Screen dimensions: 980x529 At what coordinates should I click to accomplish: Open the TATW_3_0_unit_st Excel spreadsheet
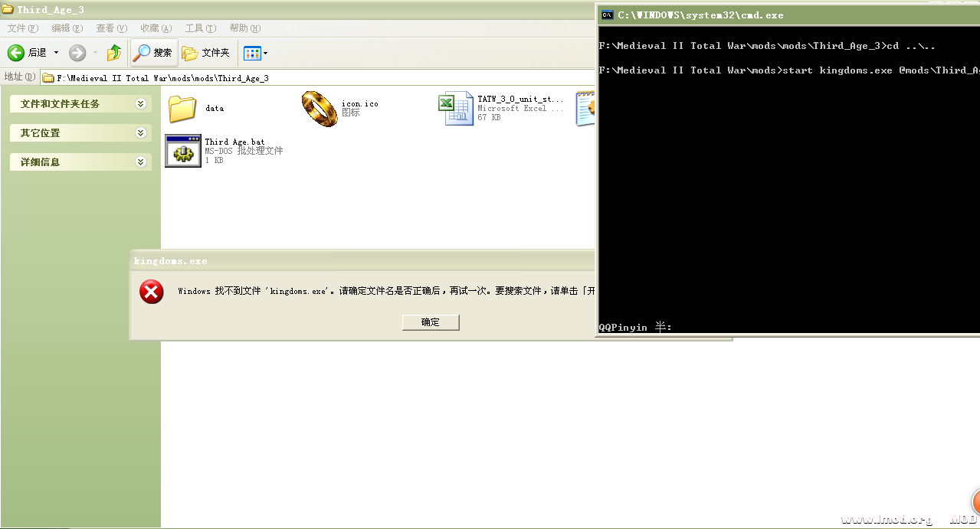click(455, 108)
